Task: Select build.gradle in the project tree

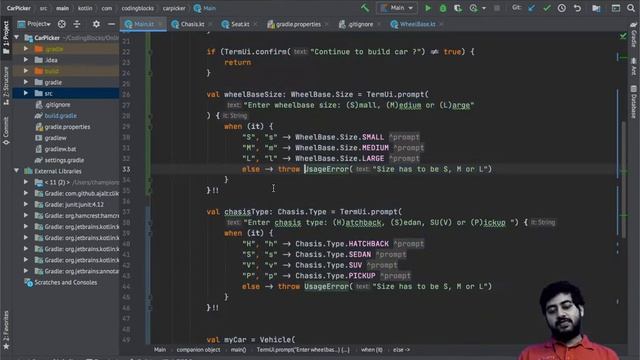Action: pyautogui.click(x=60, y=116)
